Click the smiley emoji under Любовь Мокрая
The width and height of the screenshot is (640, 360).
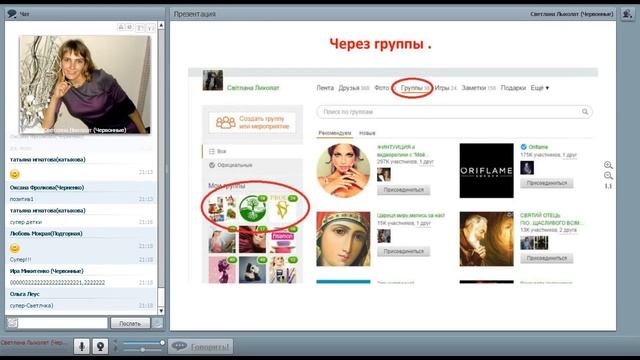click(x=14, y=248)
